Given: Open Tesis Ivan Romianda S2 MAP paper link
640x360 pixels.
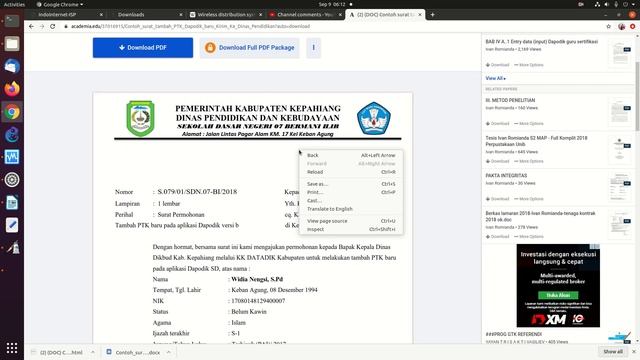Looking at the screenshot, I should tap(536, 141).
